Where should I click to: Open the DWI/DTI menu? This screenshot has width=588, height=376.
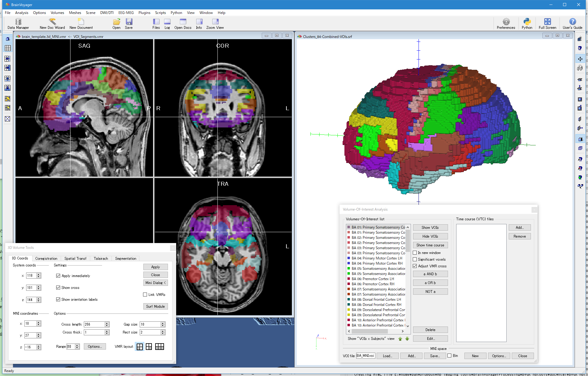[107, 13]
